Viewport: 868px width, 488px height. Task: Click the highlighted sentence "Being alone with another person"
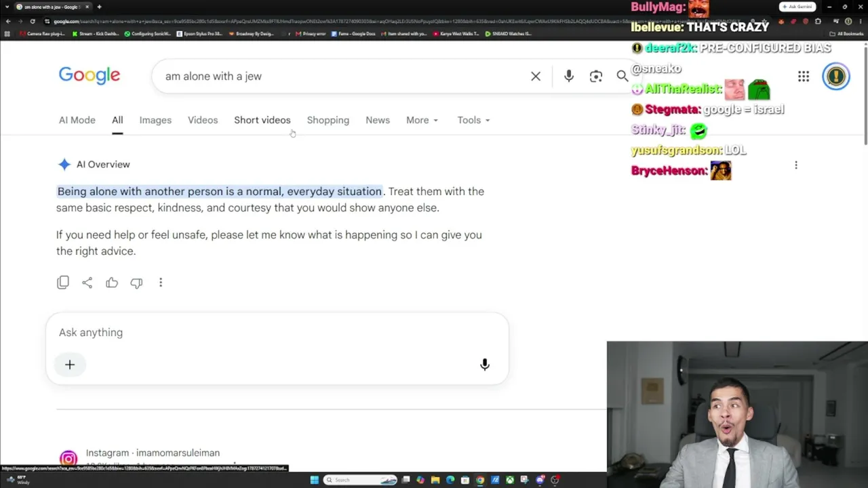pyautogui.click(x=220, y=191)
